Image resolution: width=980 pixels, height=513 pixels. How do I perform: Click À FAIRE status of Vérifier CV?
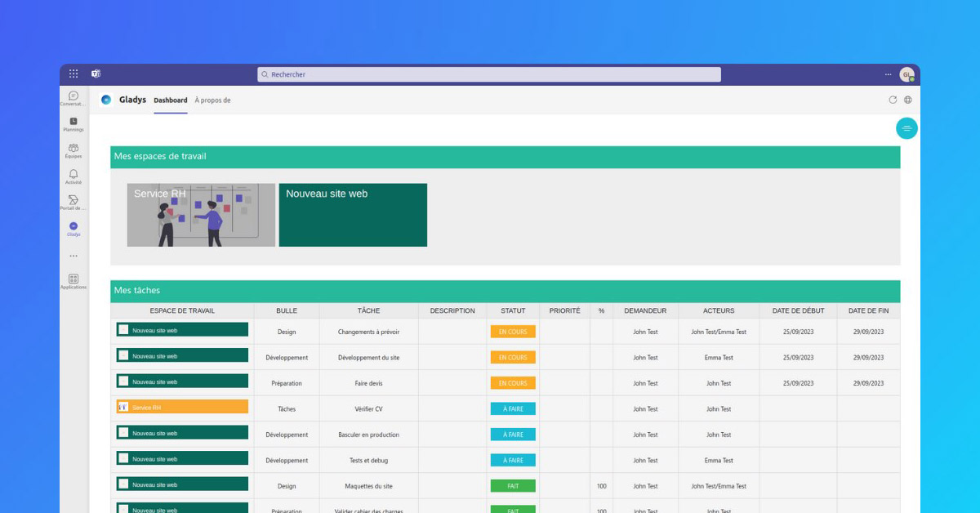pyautogui.click(x=513, y=408)
